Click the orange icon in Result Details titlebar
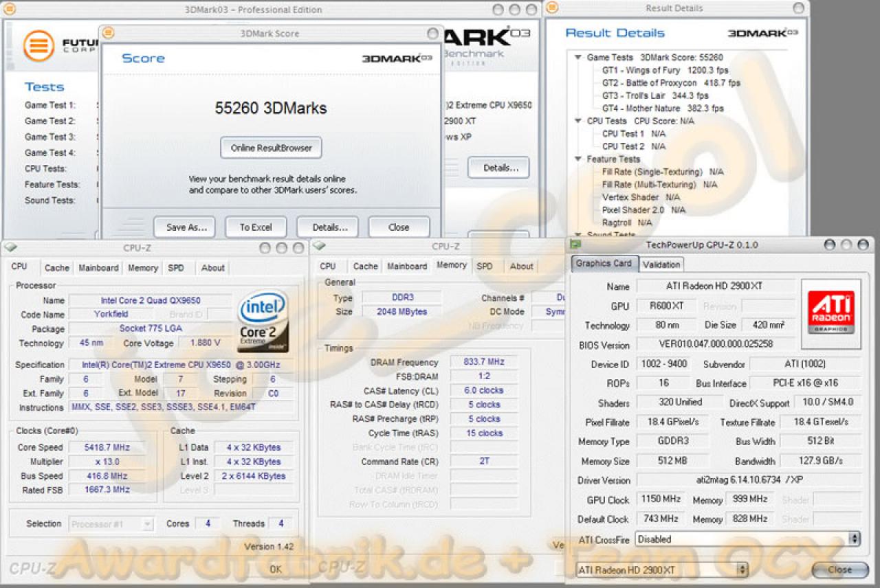The height and width of the screenshot is (588, 880). coord(551,8)
